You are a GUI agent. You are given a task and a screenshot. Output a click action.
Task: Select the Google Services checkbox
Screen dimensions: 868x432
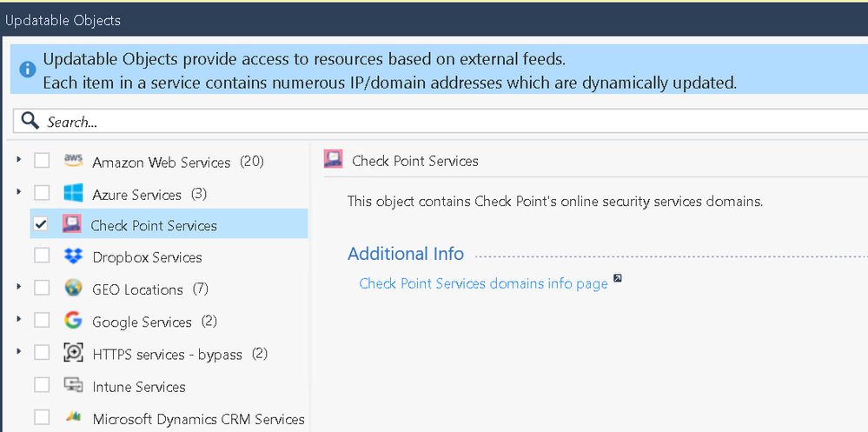point(42,320)
